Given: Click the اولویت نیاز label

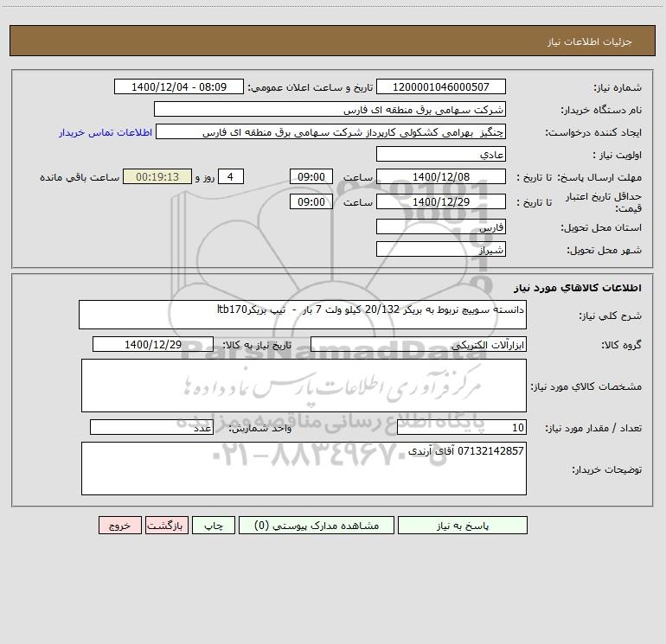Looking at the screenshot, I should pyautogui.click(x=618, y=156).
